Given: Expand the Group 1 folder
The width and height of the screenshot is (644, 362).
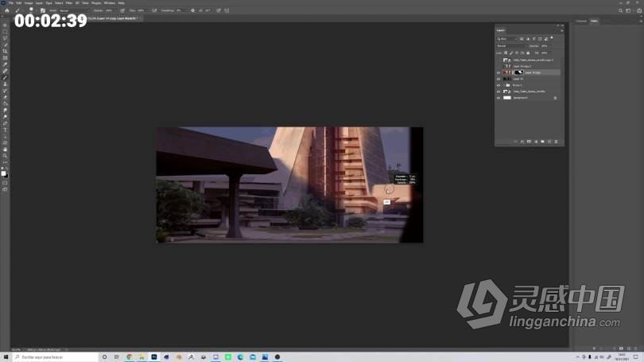Looking at the screenshot, I should click(x=503, y=85).
